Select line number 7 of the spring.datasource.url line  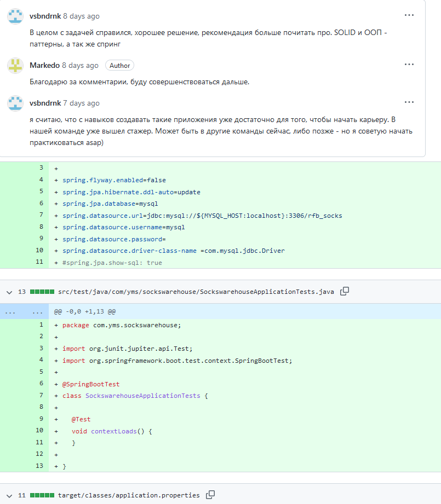[41, 215]
